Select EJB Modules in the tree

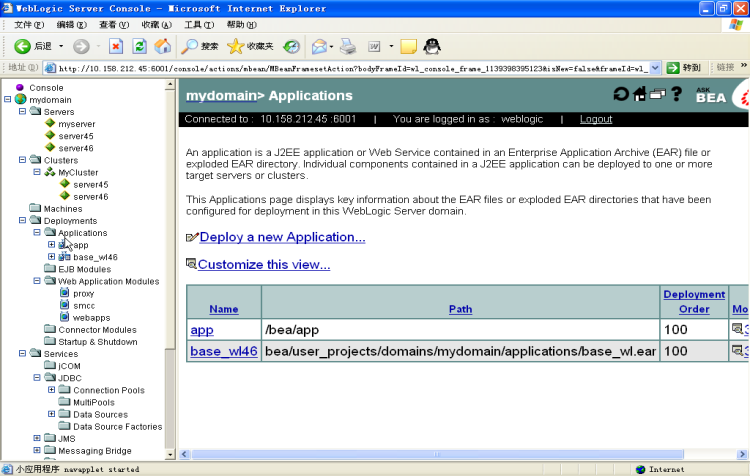(84, 269)
